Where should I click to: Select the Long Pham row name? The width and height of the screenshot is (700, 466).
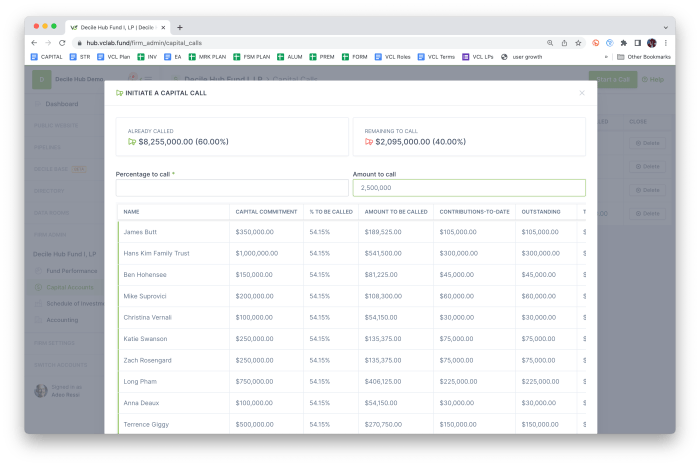pyautogui.click(x=140, y=382)
